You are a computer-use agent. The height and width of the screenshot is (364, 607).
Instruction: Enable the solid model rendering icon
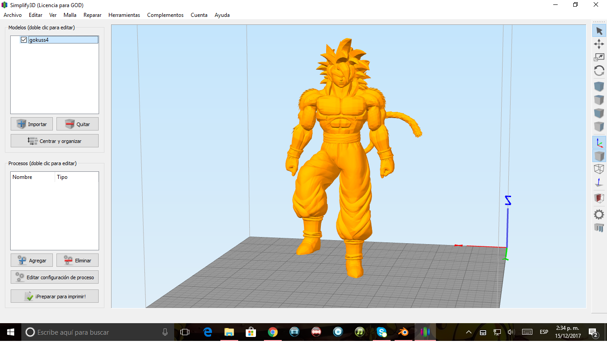pos(599,156)
